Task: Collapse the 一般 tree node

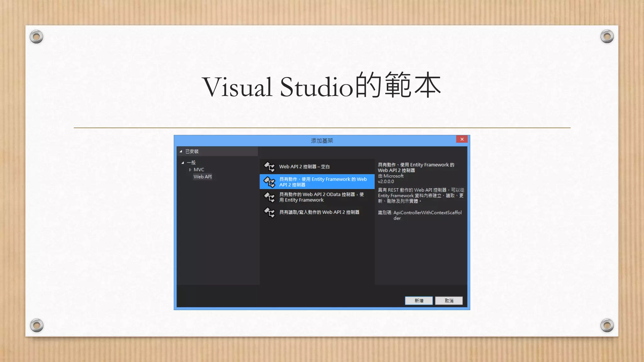Action: (x=183, y=163)
